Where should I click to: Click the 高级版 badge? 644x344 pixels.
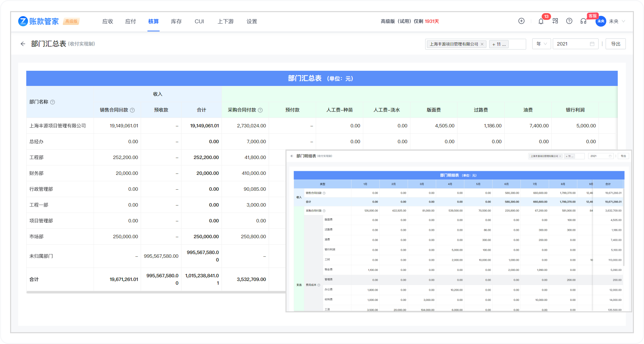point(71,21)
